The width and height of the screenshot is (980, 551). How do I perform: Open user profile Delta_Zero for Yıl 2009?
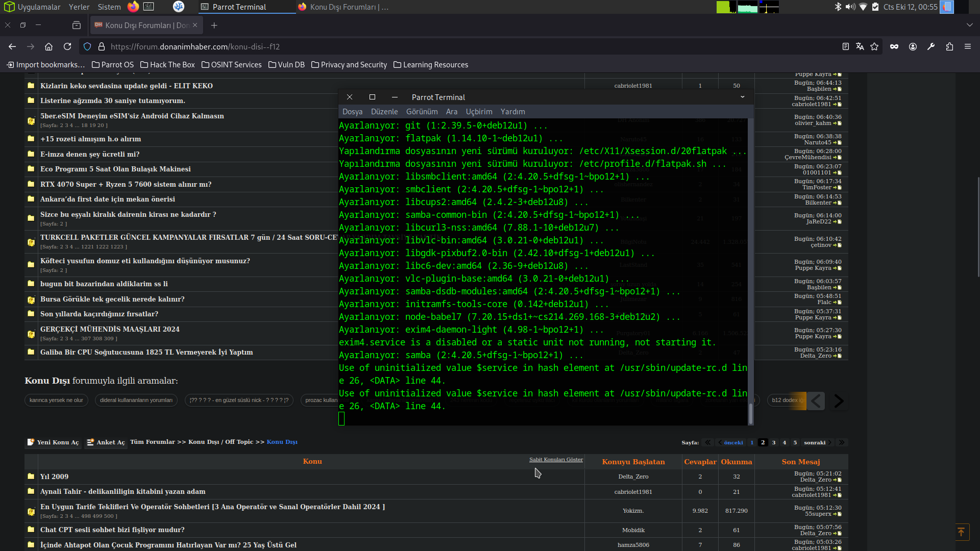pos(633,477)
